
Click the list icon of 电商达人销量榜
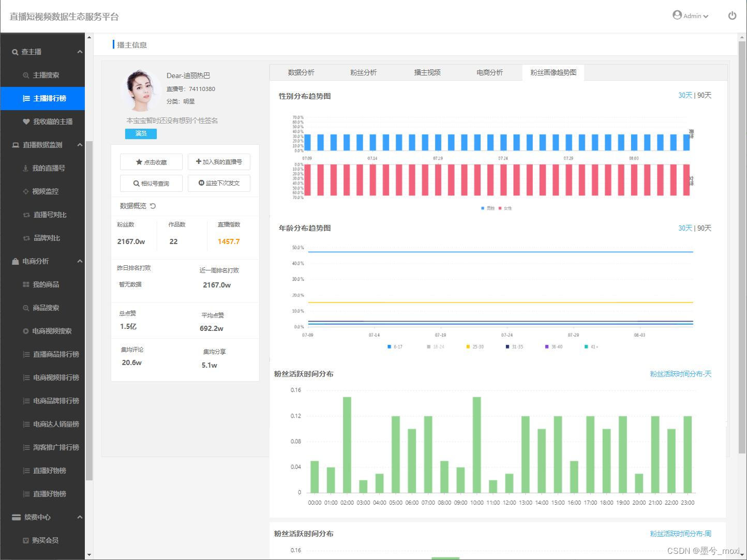26,424
